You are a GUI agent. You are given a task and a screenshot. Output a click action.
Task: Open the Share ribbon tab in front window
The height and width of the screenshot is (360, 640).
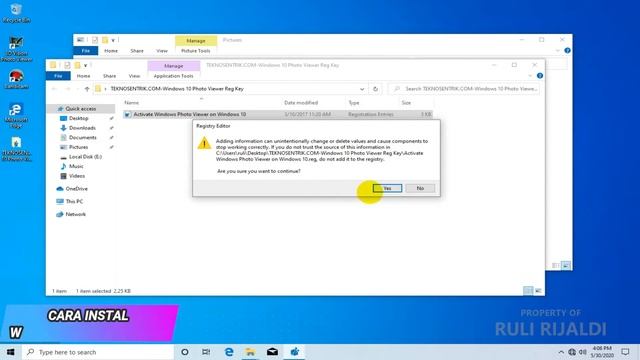109,76
